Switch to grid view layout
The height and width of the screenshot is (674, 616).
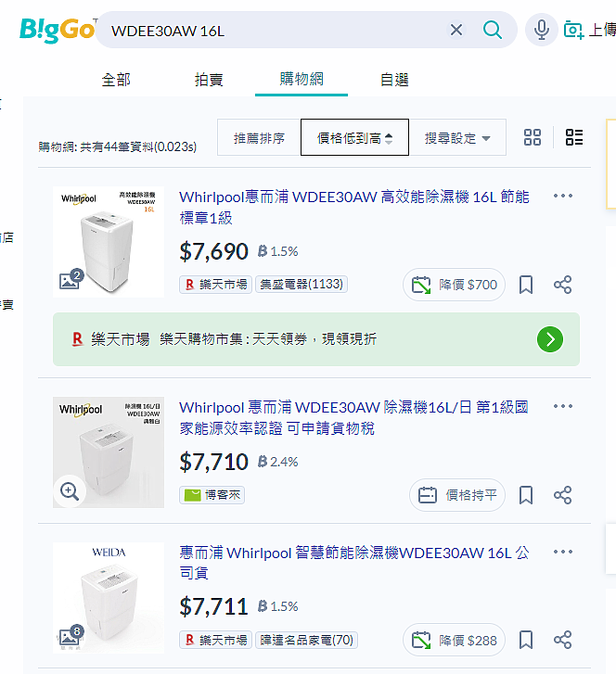tap(533, 137)
